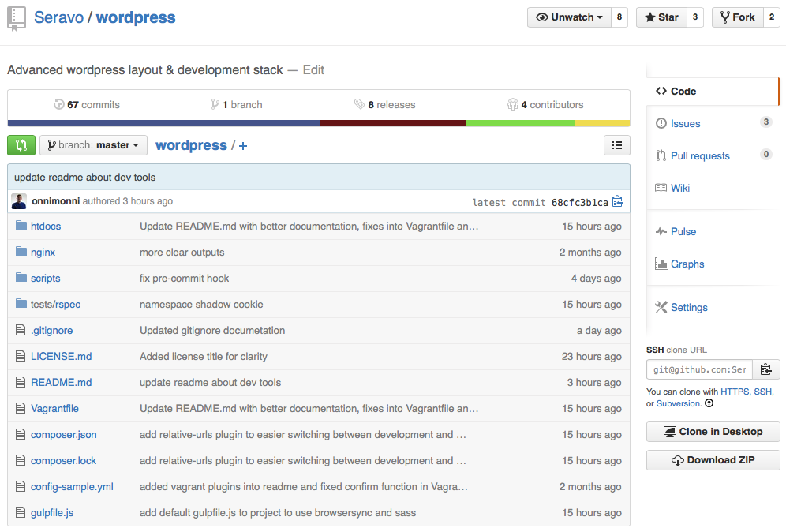
Task: Open the watchers count 8
Action: (x=619, y=17)
